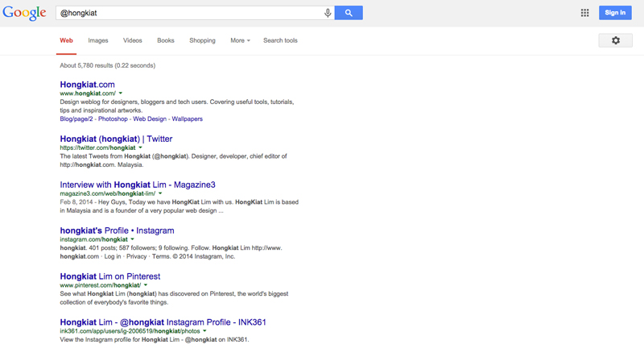The image size is (644, 353).
Task: Expand arrow next to magazine3.com URL
Action: [x=160, y=193]
